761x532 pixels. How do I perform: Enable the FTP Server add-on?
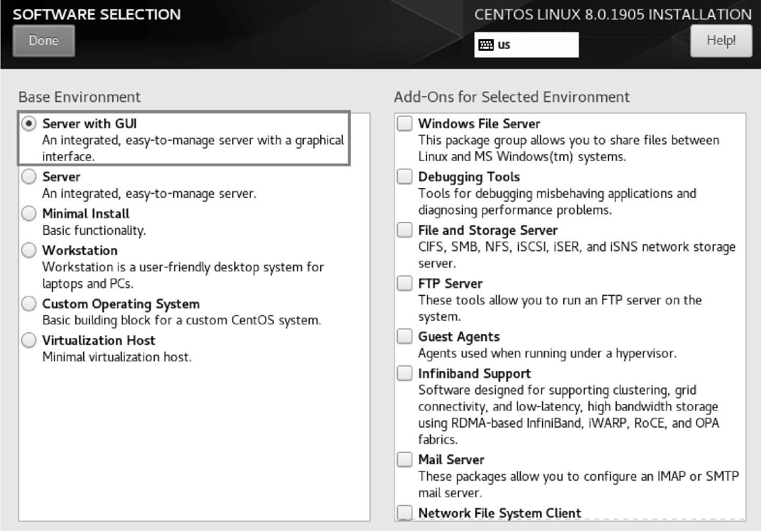click(x=404, y=283)
